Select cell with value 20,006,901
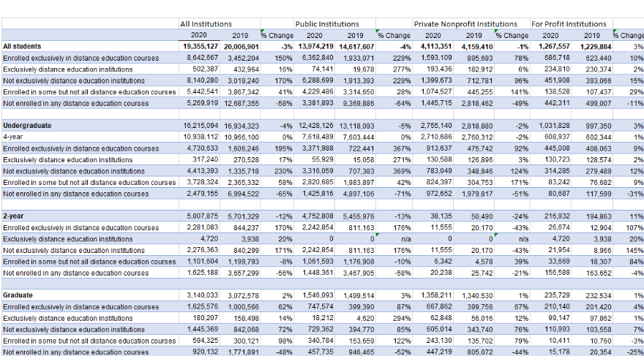Image resolution: width=644 pixels, height=356 pixels. tap(240, 47)
